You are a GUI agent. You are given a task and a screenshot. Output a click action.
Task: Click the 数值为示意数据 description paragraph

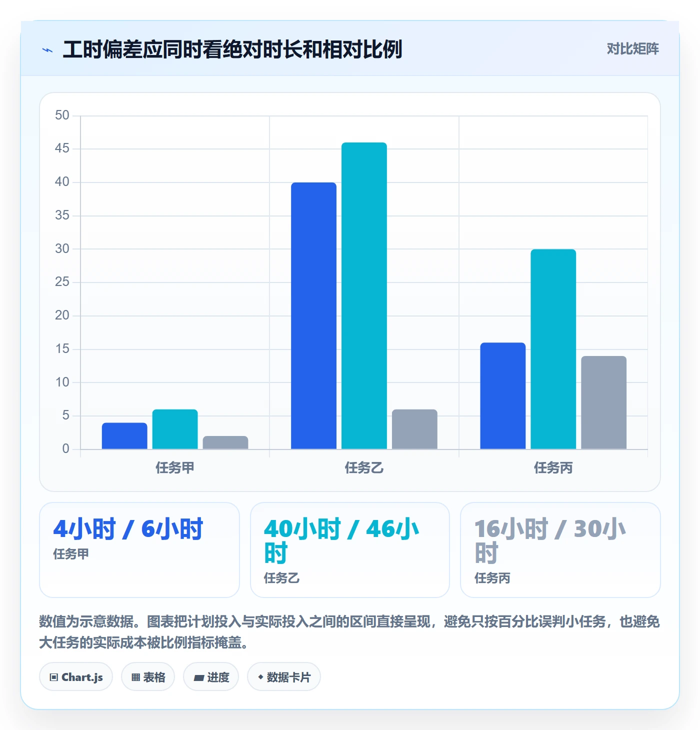pos(349,632)
